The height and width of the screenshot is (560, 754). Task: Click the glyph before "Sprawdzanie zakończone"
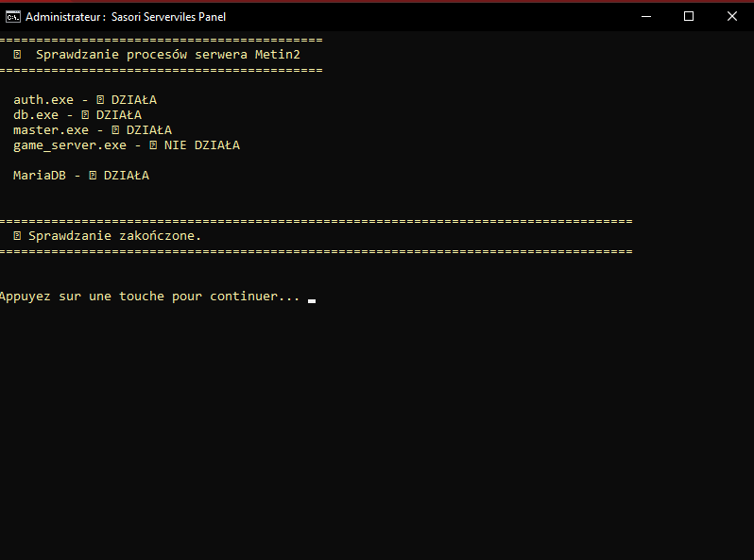pyautogui.click(x=17, y=236)
